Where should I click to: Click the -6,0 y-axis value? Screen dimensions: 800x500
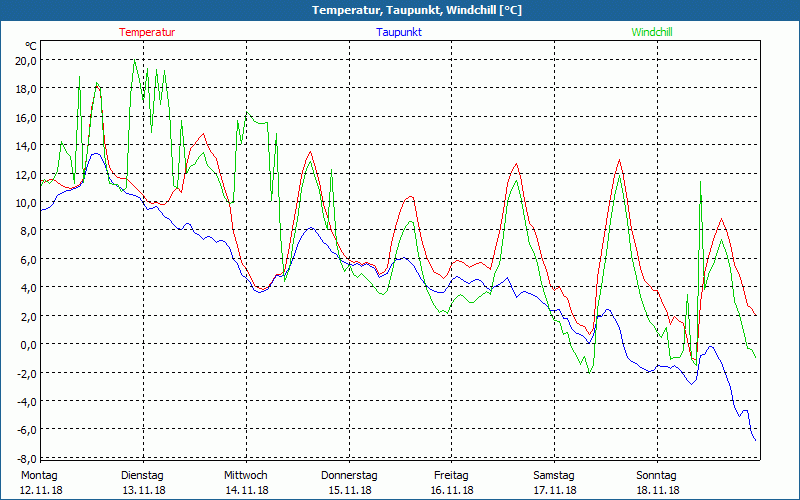point(26,430)
